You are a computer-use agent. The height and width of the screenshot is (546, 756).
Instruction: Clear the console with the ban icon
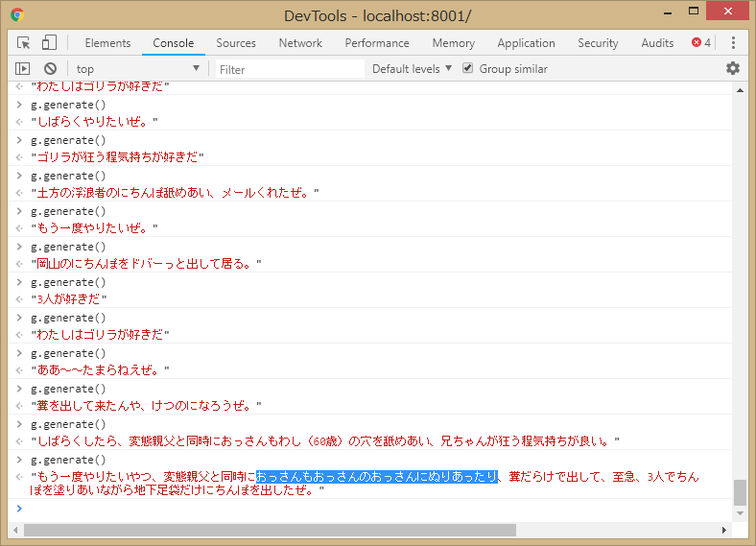50,69
